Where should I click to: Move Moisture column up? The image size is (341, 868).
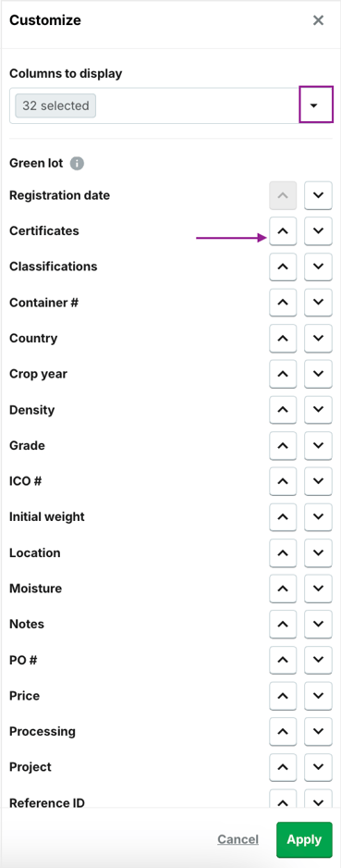(283, 588)
